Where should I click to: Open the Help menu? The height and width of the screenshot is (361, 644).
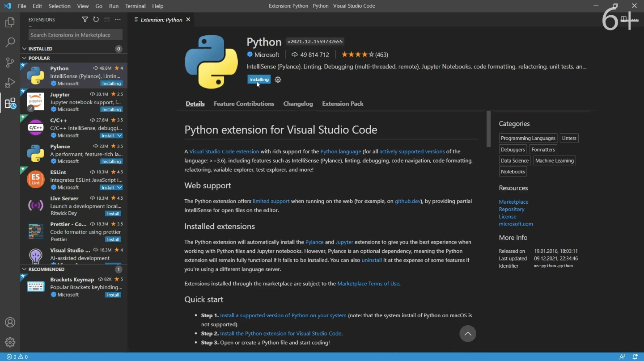point(158,6)
